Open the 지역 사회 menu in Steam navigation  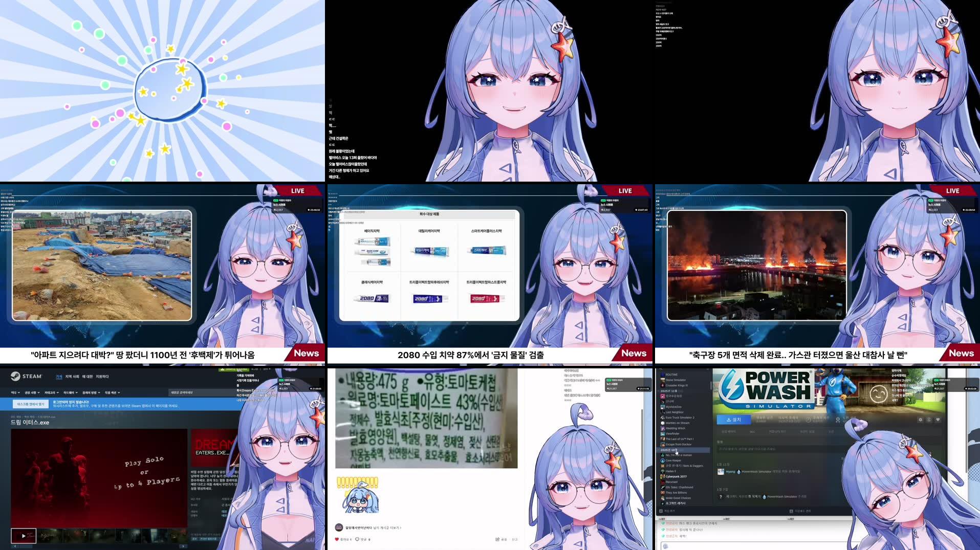point(72,377)
